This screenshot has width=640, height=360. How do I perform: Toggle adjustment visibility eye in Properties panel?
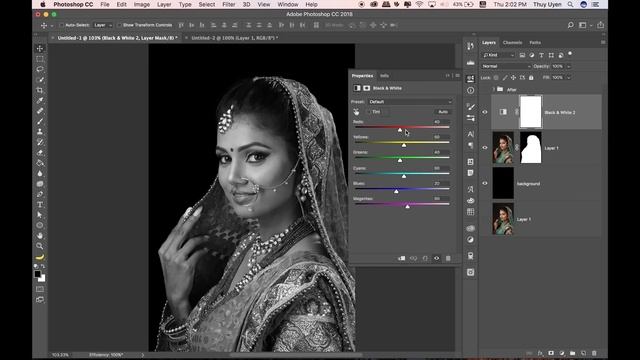click(437, 258)
